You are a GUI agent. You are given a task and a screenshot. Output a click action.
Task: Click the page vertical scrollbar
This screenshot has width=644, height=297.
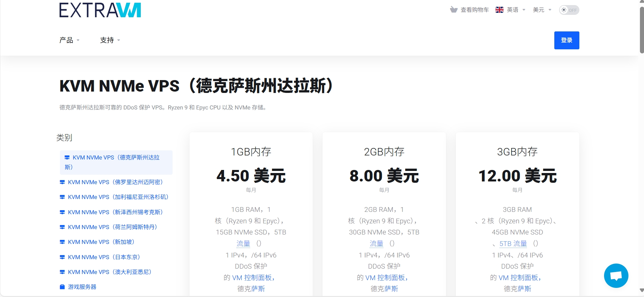tap(641, 30)
